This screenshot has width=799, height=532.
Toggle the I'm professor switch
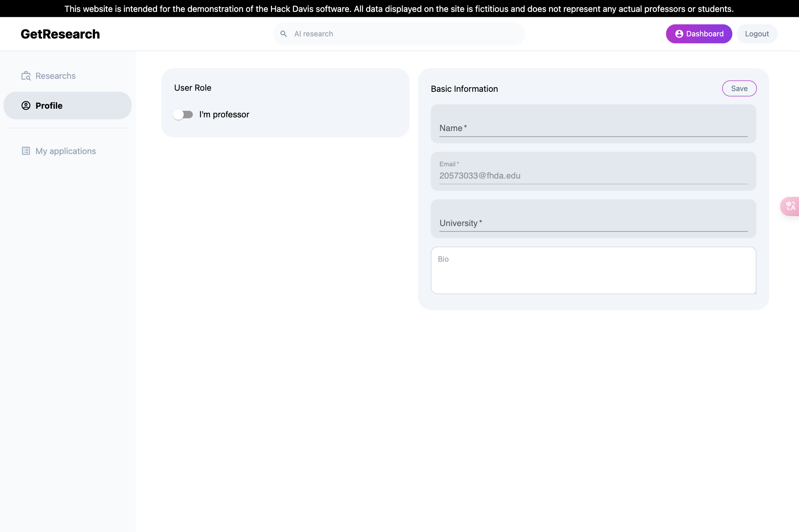click(x=183, y=114)
